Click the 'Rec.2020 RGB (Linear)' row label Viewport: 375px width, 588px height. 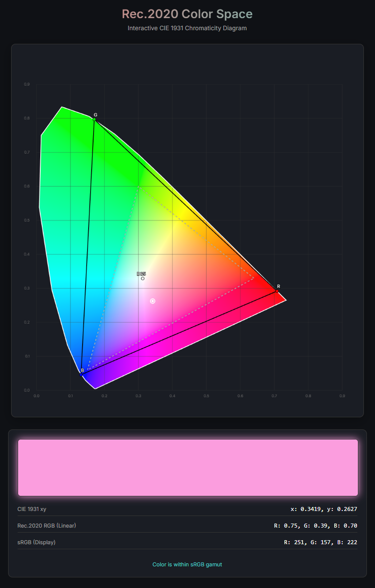click(x=47, y=526)
